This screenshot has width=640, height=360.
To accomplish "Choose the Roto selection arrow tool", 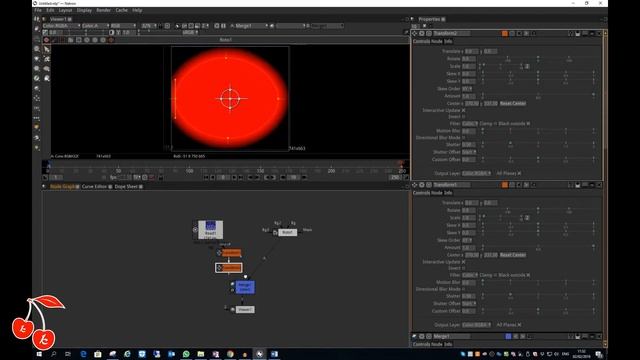I will 47,49.
